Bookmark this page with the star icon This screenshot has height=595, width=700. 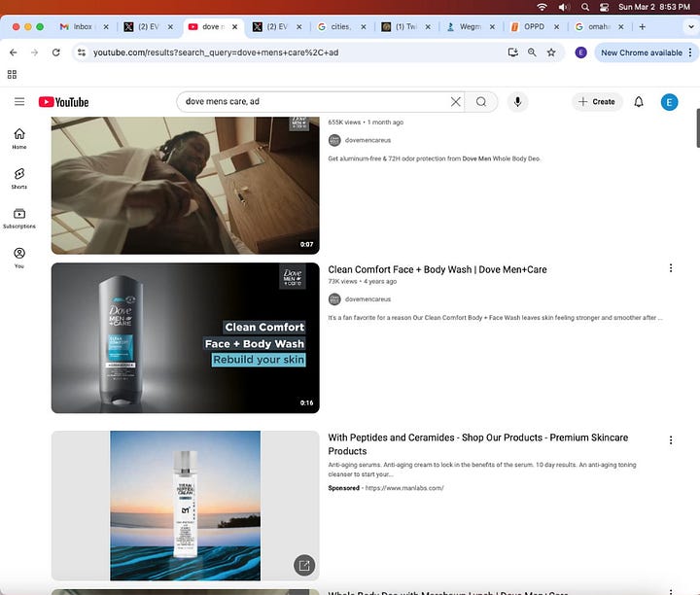tap(551, 52)
